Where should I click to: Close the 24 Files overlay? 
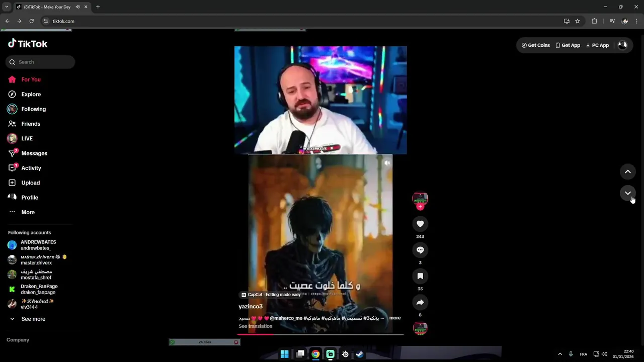click(x=236, y=342)
